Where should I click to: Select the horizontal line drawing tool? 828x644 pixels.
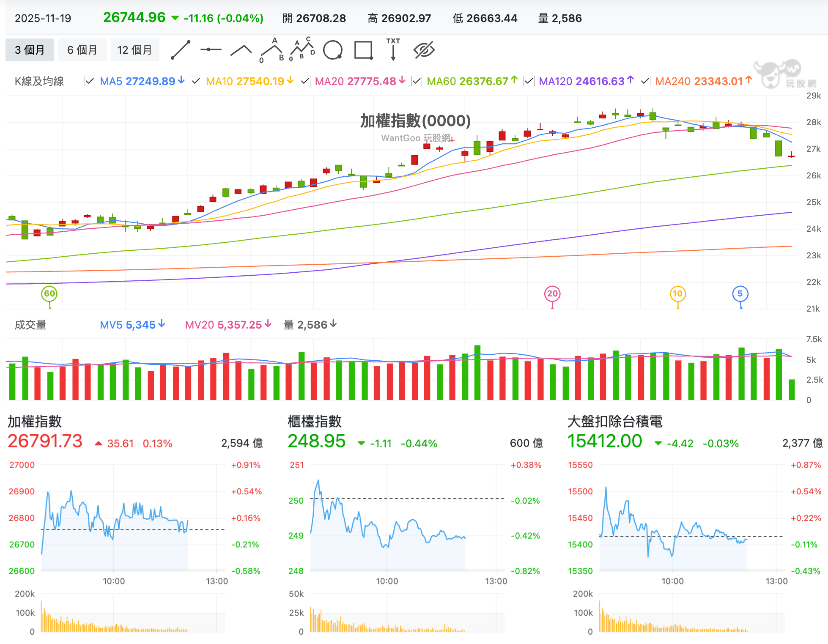pyautogui.click(x=211, y=50)
